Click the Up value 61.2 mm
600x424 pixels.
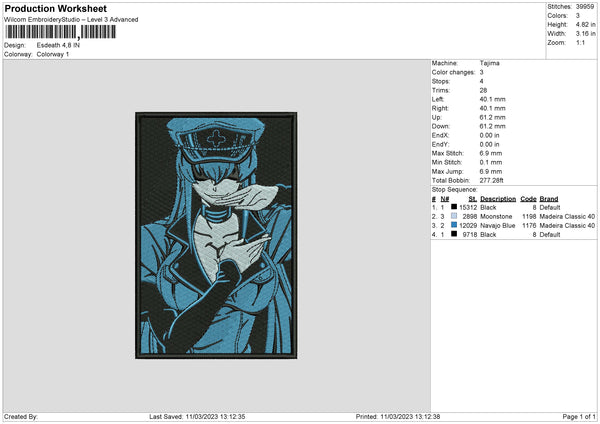point(492,117)
